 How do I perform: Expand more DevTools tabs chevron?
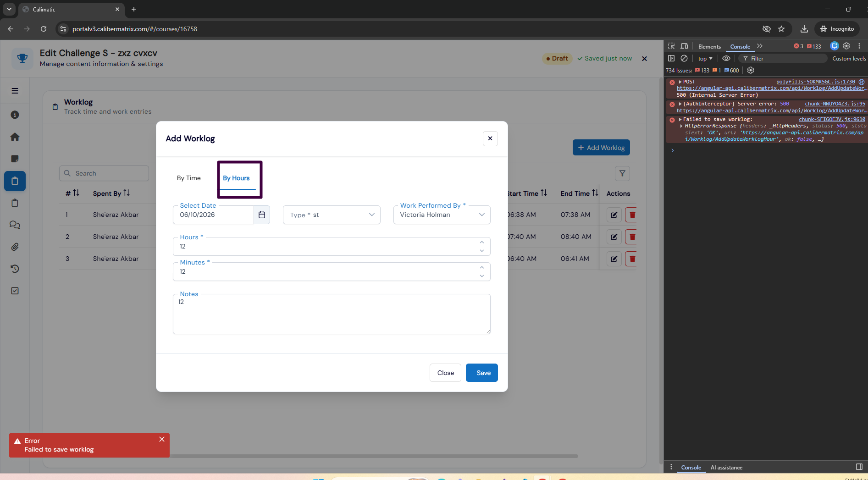click(x=760, y=46)
